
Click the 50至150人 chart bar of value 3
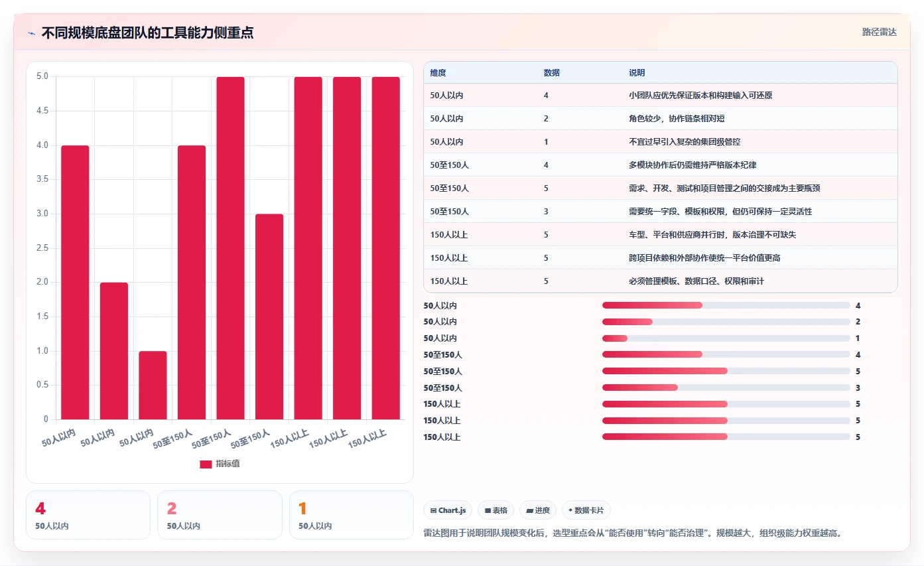269,317
